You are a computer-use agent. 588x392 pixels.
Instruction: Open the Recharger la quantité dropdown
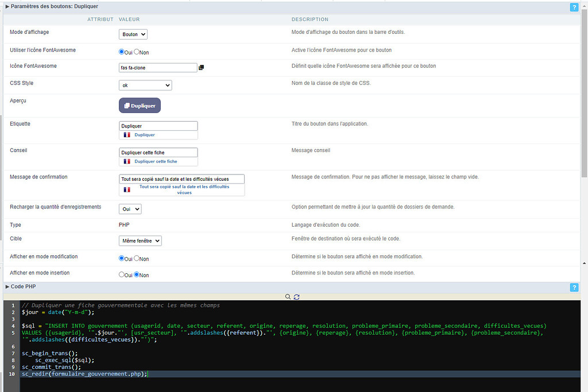tap(130, 209)
